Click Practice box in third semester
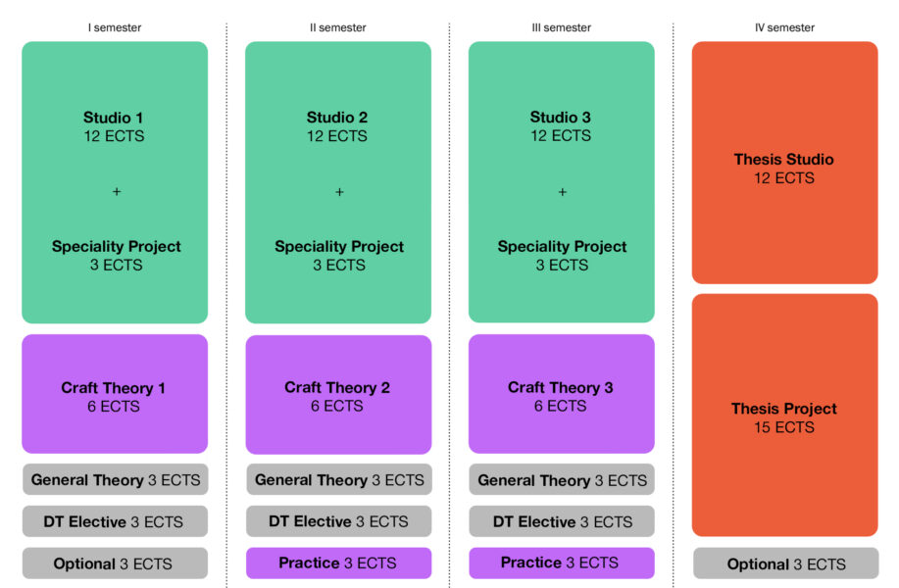The height and width of the screenshot is (588, 899). [561, 563]
